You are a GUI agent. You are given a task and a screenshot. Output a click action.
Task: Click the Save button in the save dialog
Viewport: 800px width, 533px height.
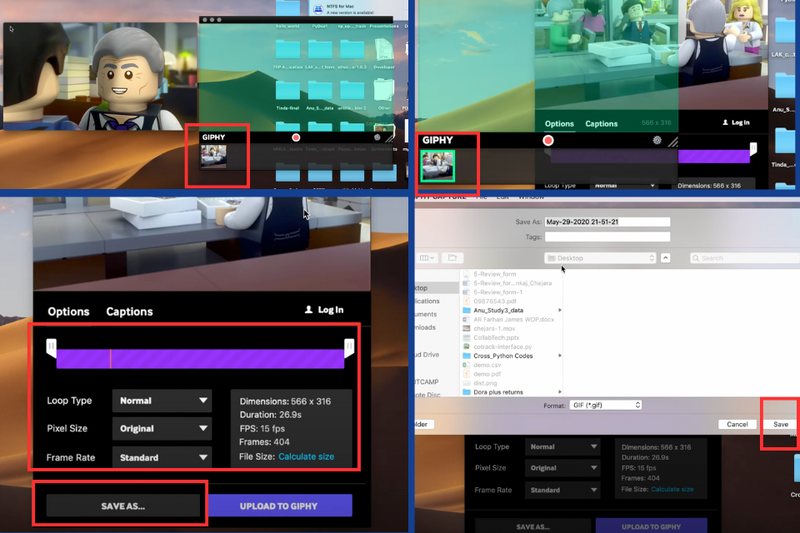[x=781, y=424]
